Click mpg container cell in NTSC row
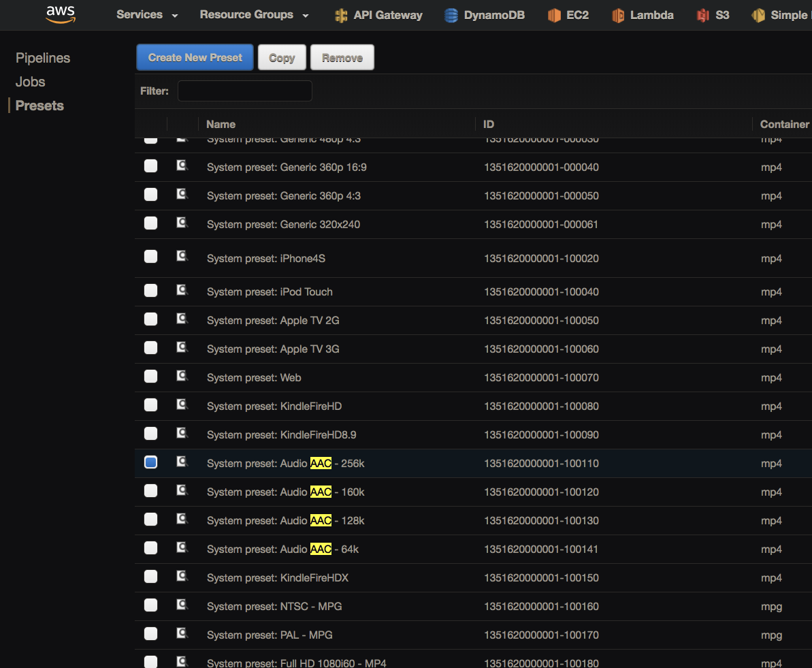The width and height of the screenshot is (812, 668). tap(771, 607)
